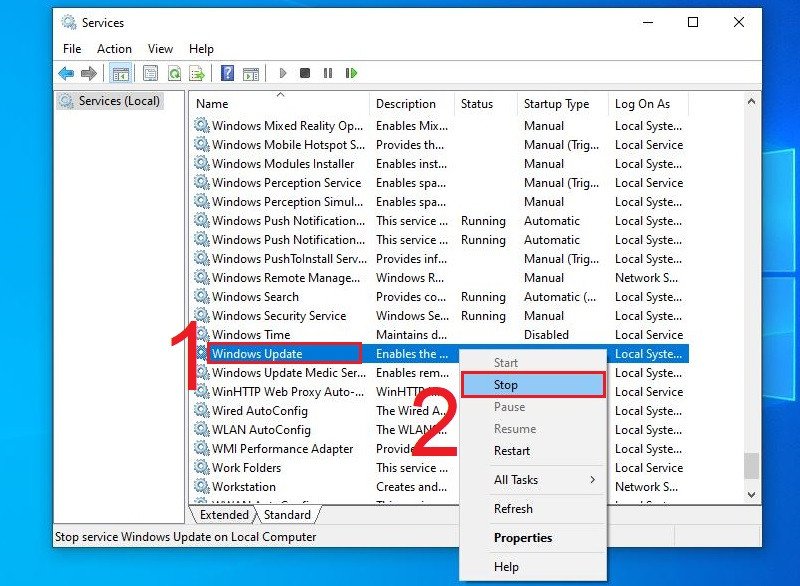This screenshot has height=586, width=800.
Task: Open Help using the question mark toolbar icon
Action: 227,72
